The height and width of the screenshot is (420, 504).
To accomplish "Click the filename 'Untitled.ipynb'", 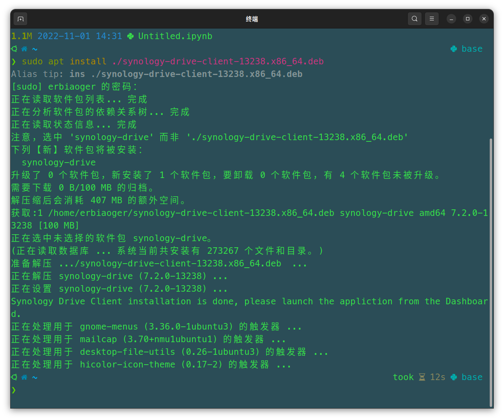I will tap(175, 36).
